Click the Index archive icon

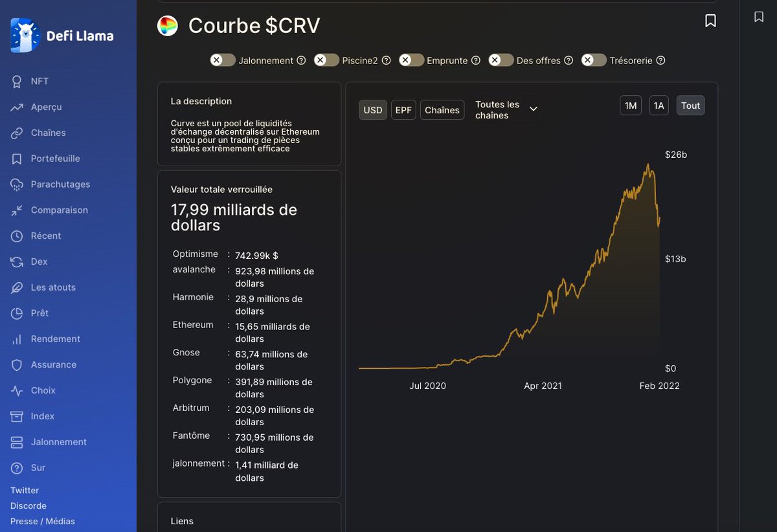pyautogui.click(x=17, y=416)
